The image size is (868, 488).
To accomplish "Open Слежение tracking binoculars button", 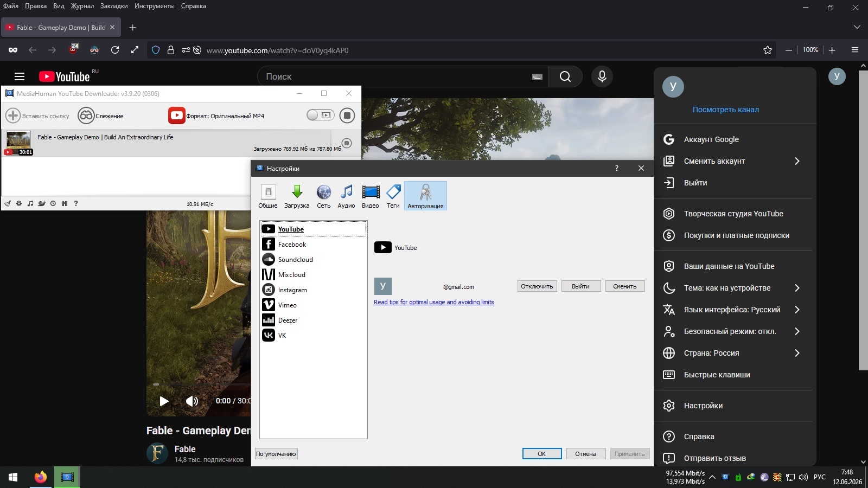I will pos(86,115).
